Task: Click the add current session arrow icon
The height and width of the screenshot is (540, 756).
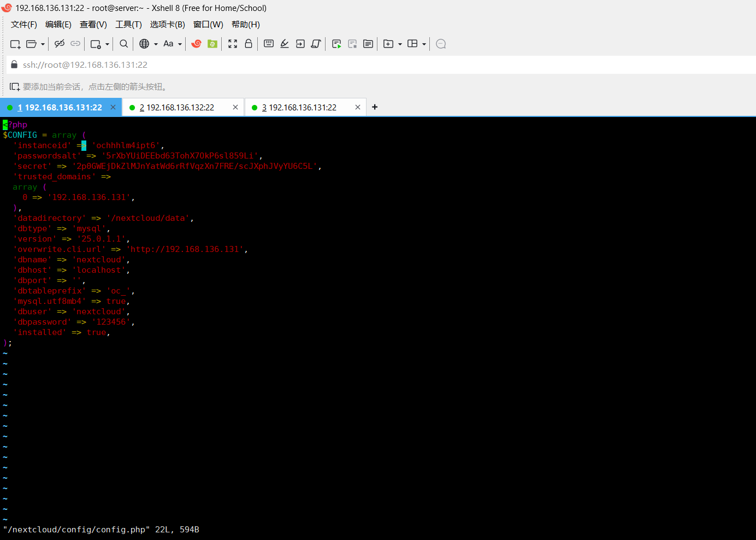Action: pos(15,86)
